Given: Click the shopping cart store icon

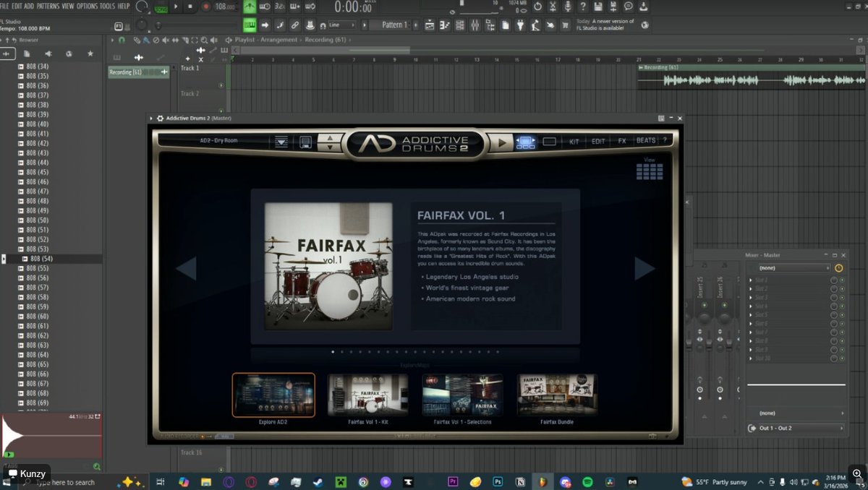Looking at the screenshot, I should click(x=565, y=25).
